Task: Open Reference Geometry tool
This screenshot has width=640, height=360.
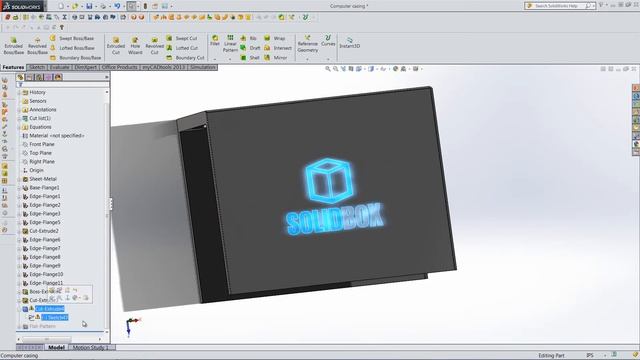Action: (x=307, y=44)
